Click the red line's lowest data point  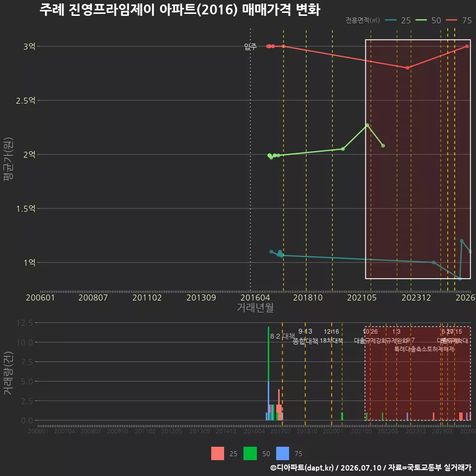(x=408, y=68)
